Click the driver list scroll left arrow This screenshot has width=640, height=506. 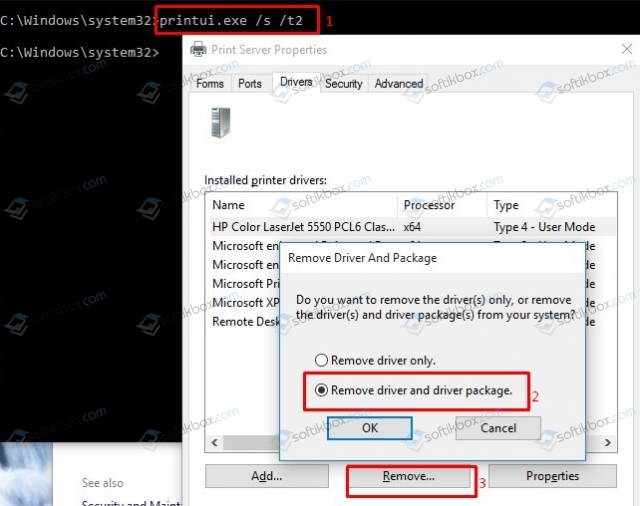(215, 442)
